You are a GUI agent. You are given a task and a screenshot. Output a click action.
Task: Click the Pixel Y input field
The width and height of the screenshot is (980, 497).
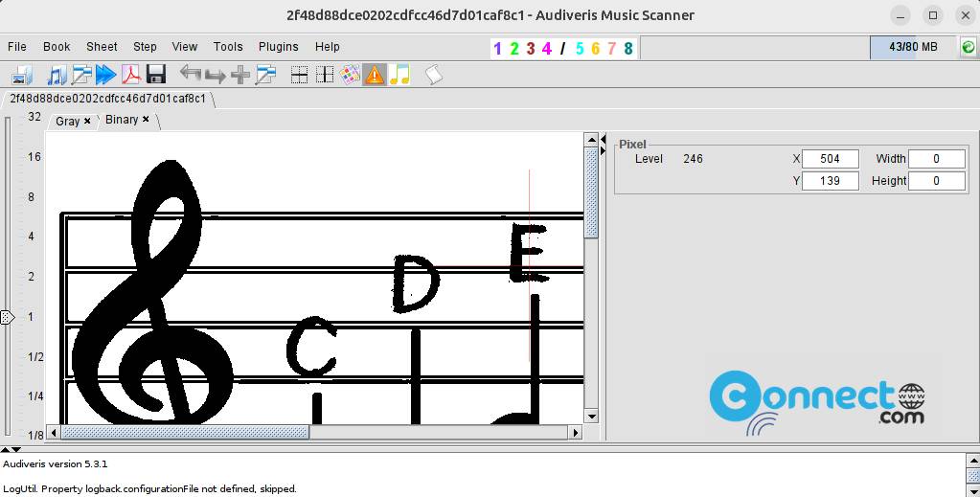coord(830,181)
